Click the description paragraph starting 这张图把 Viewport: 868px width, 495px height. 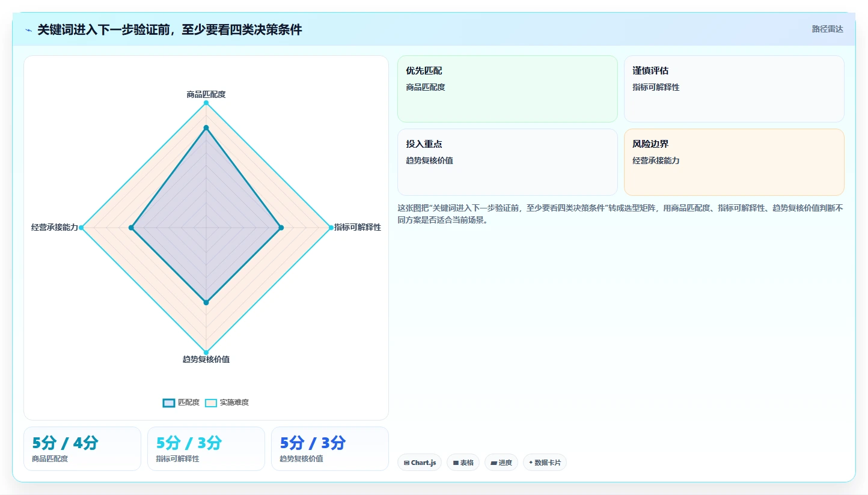(620, 214)
